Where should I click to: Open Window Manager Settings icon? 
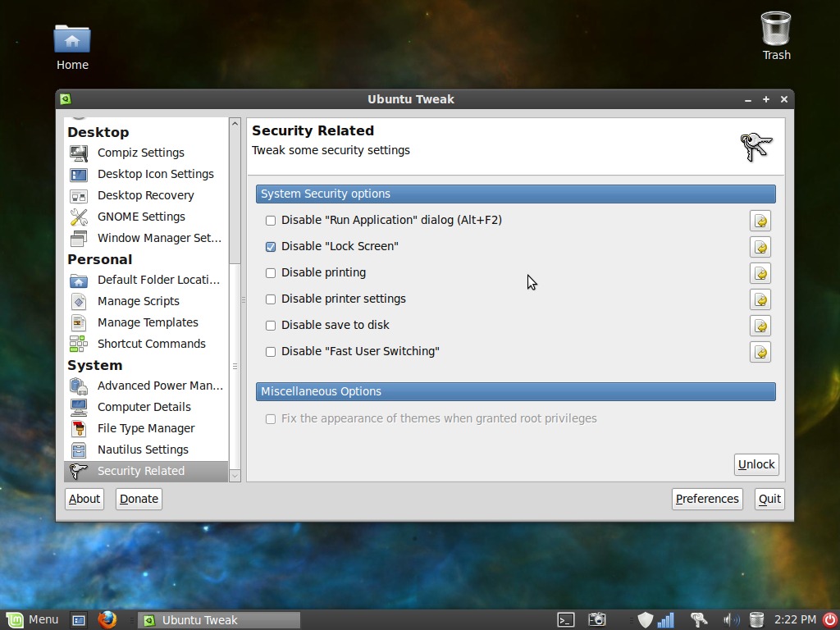pyautogui.click(x=79, y=238)
